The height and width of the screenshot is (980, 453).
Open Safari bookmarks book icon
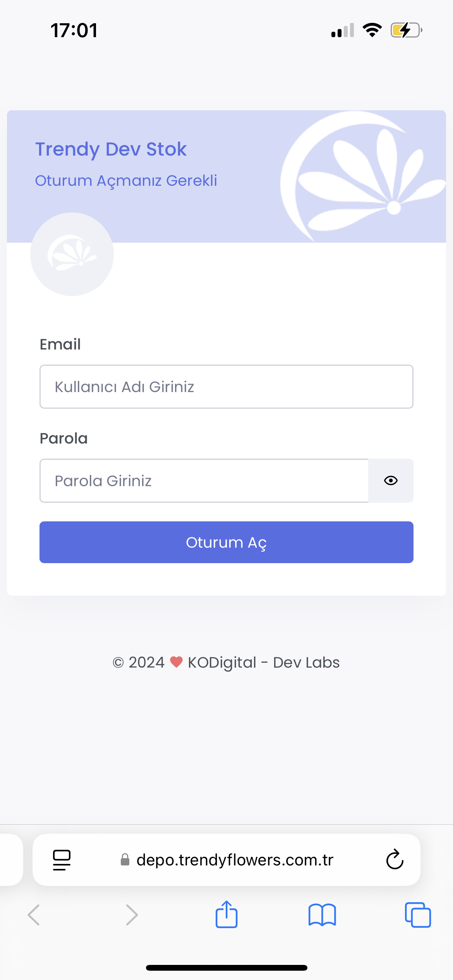point(322,915)
